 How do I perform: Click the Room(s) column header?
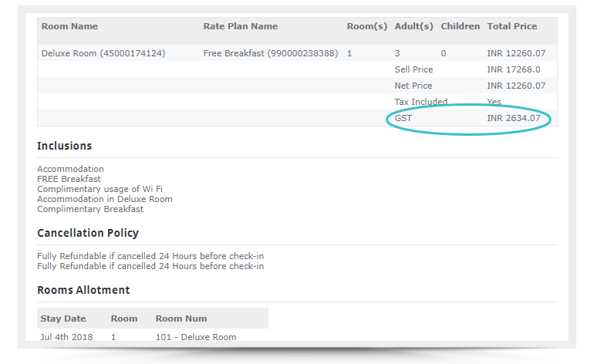[366, 26]
